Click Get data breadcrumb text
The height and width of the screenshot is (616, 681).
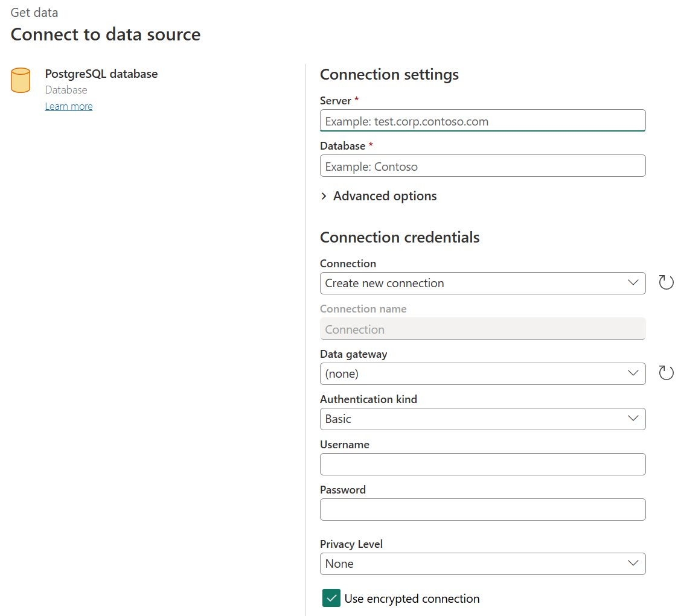pos(34,12)
